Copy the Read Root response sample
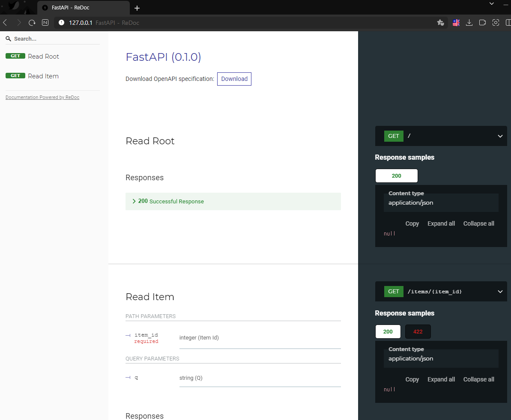The width and height of the screenshot is (511, 420). pyautogui.click(x=412, y=223)
